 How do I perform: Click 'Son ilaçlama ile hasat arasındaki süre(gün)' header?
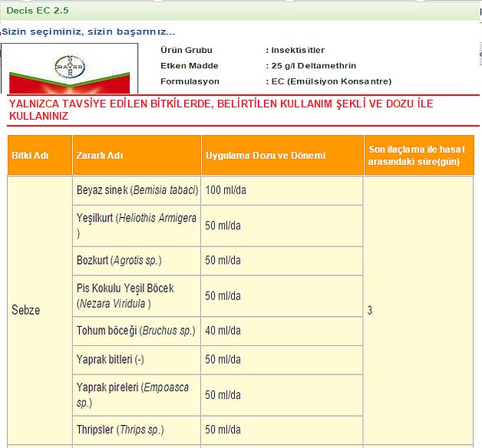419,155
